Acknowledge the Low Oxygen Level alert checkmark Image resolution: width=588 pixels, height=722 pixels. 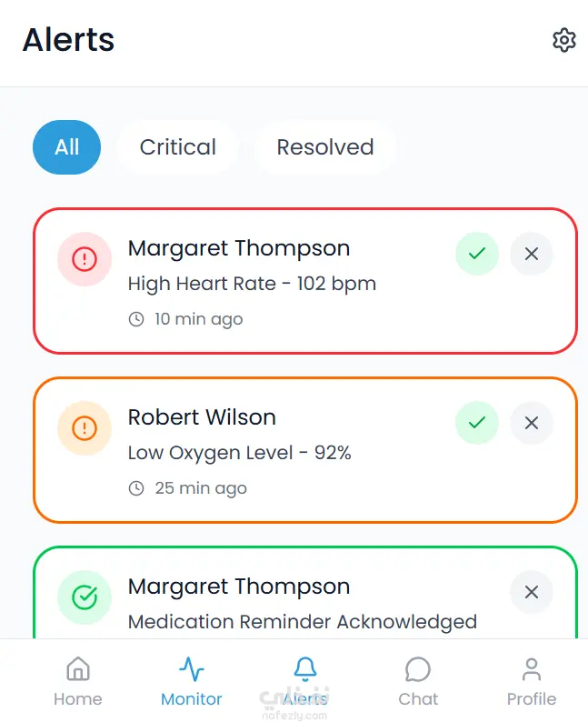[x=477, y=423]
